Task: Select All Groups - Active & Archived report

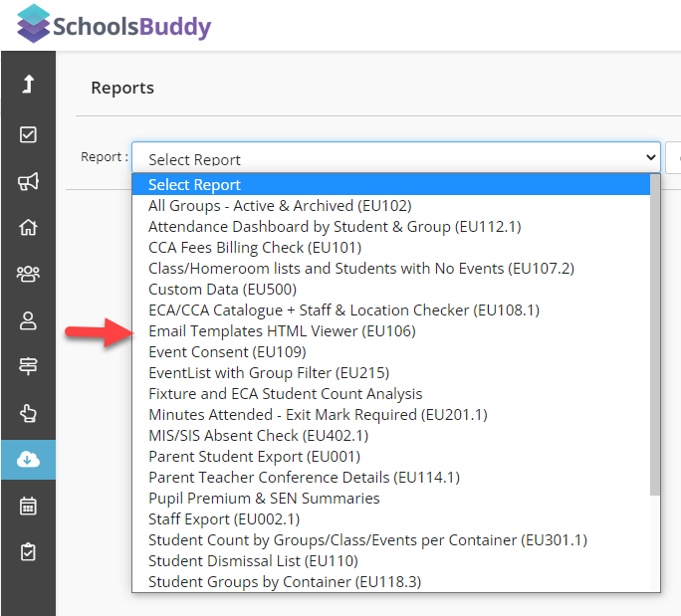Action: [280, 206]
